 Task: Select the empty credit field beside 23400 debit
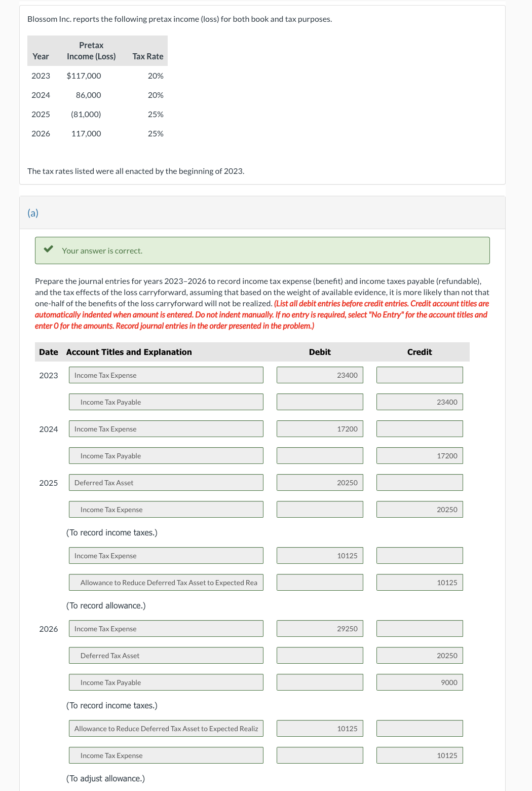point(420,375)
